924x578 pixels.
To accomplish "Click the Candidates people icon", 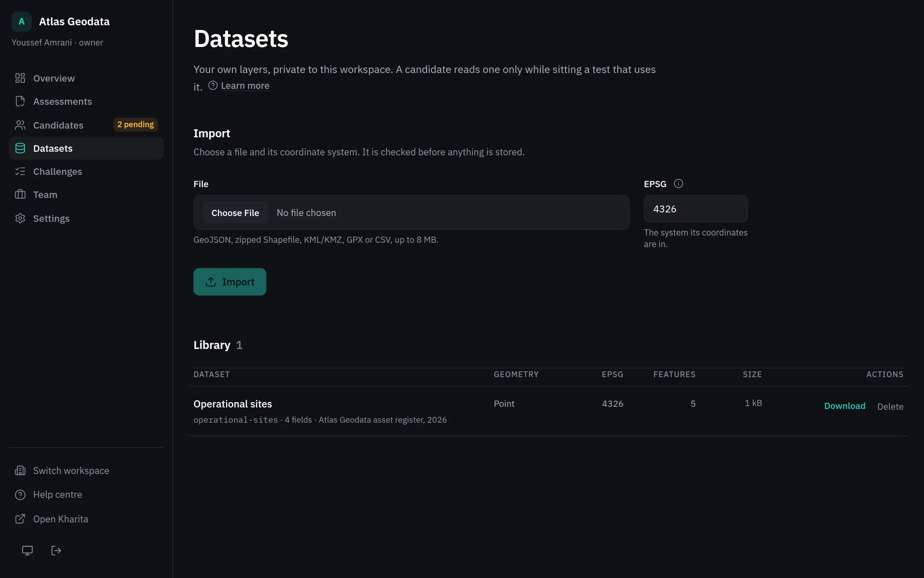I will click(x=20, y=125).
